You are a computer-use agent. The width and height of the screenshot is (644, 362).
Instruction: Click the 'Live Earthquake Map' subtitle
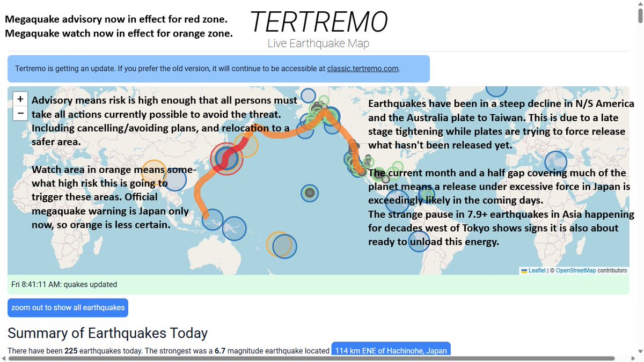[x=319, y=43]
